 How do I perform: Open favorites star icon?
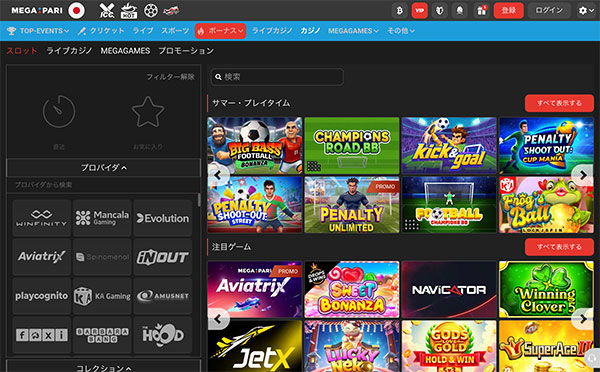[x=148, y=112]
